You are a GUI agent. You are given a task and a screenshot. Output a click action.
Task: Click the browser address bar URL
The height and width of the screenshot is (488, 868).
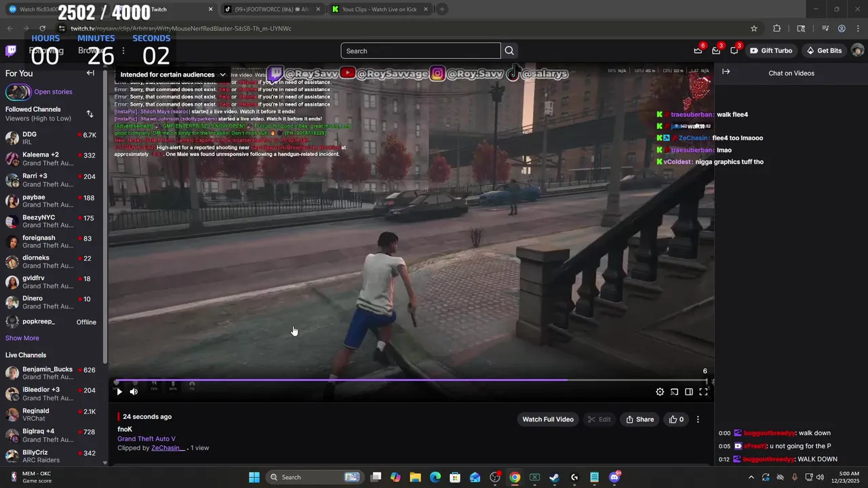pyautogui.click(x=181, y=28)
